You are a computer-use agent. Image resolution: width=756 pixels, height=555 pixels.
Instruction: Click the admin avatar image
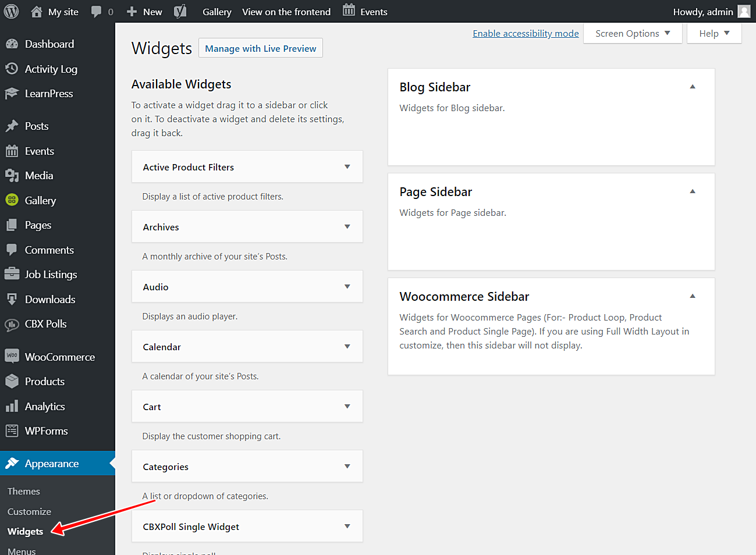pos(743,11)
